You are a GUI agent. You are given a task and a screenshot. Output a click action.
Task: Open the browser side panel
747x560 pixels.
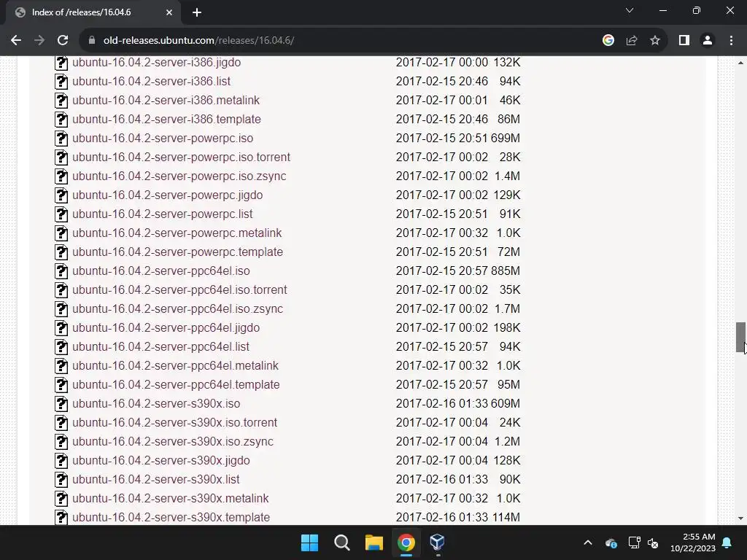(684, 41)
